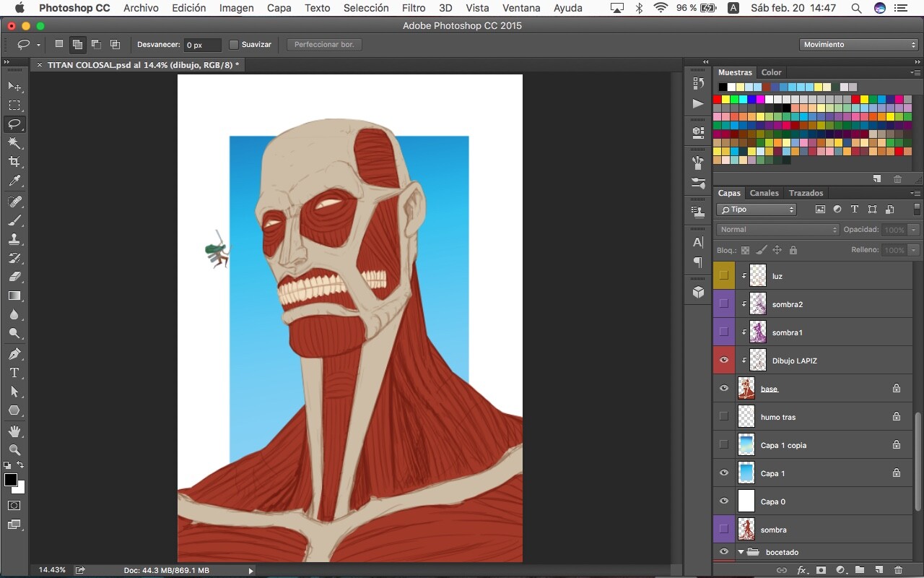Image resolution: width=924 pixels, height=578 pixels.
Task: Select the Eyedropper tool
Action: click(14, 181)
